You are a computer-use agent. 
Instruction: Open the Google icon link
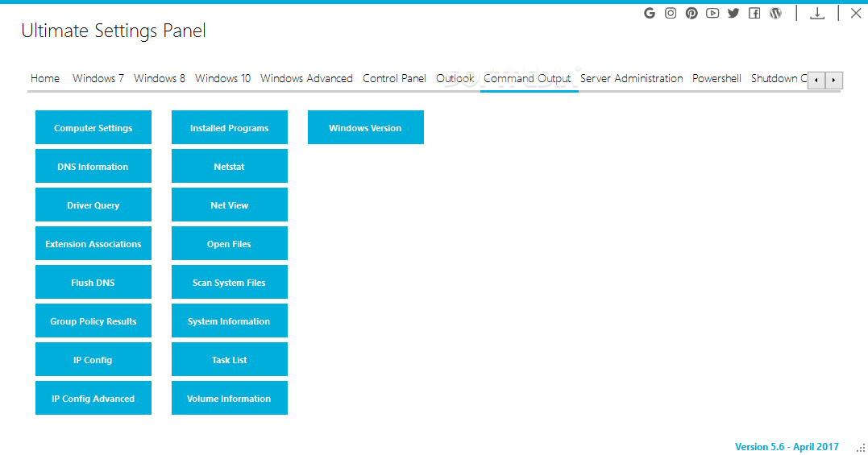tap(650, 13)
